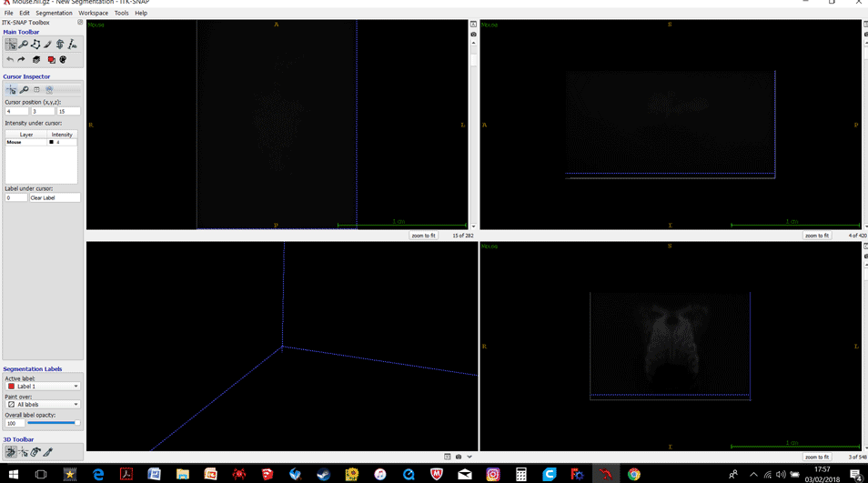Open Calculator from taskbar
868x483 pixels.
(521, 474)
